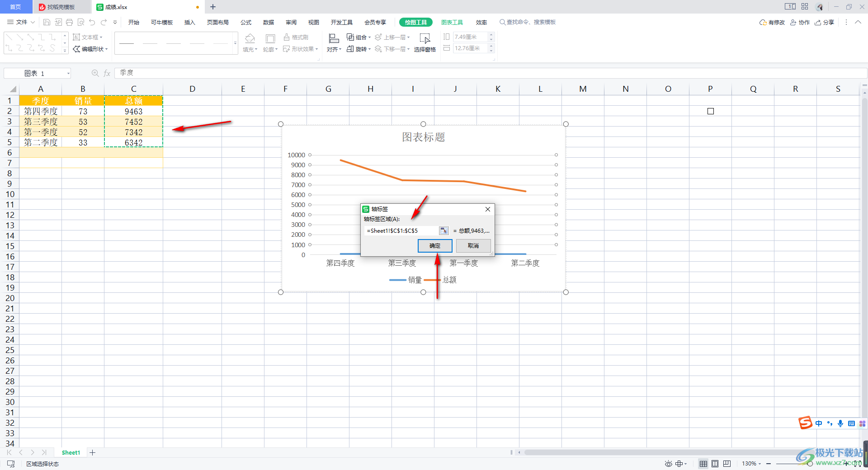This screenshot has width=868, height=470.
Task: Click the Save icon in quick toolbar
Action: [47, 22]
